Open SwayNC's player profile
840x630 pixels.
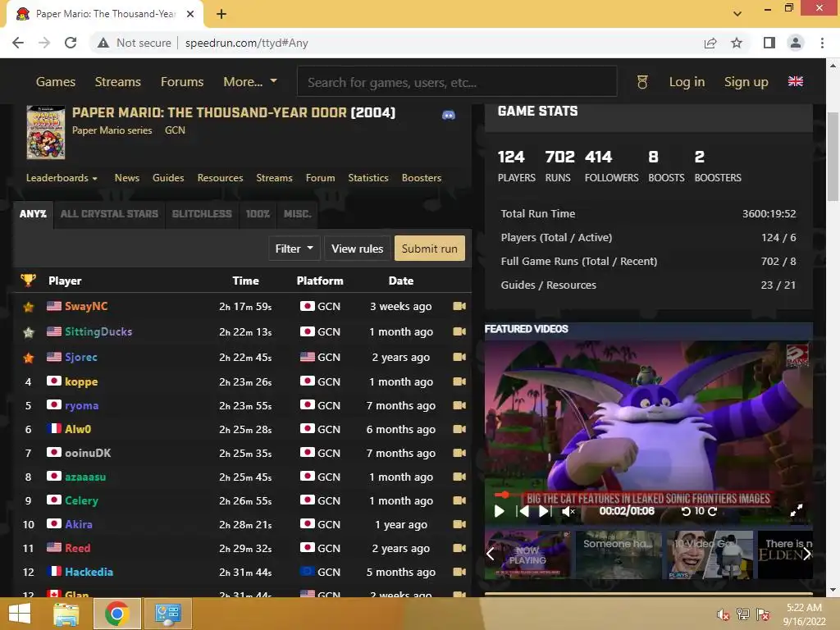[x=86, y=306]
